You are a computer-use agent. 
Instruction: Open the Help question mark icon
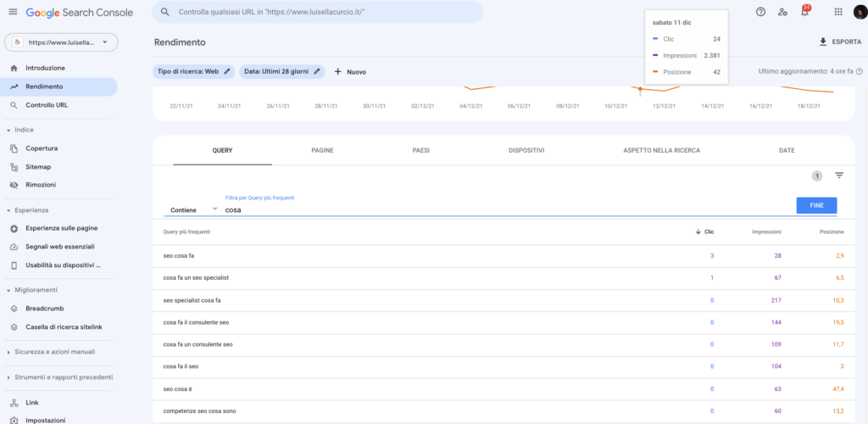point(760,12)
